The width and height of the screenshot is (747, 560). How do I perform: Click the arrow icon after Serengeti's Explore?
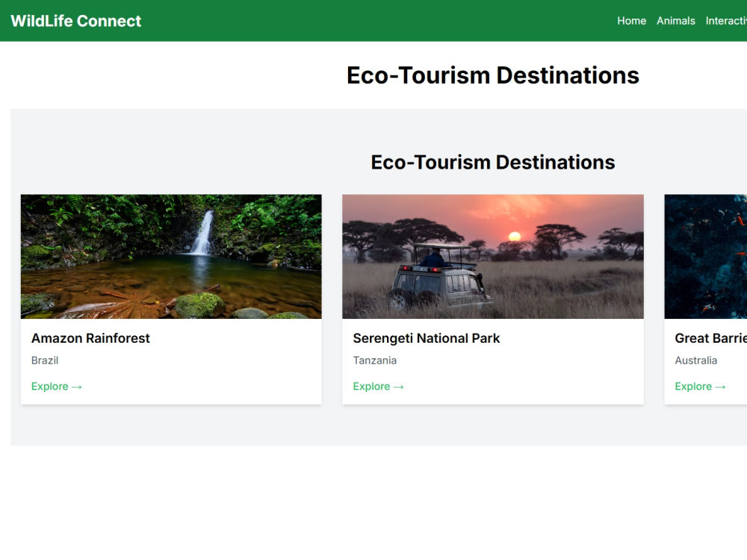398,387
